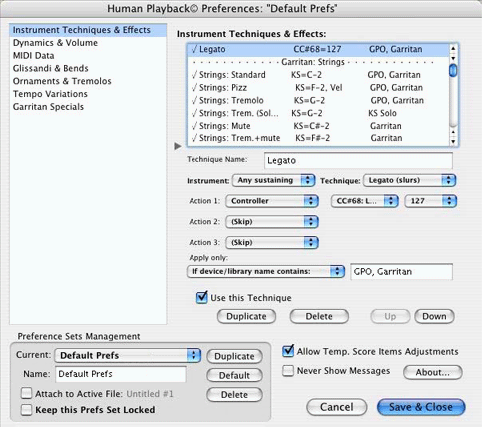Click the techniques list scroll-up arrow
This screenshot has width=482, height=427.
(453, 49)
